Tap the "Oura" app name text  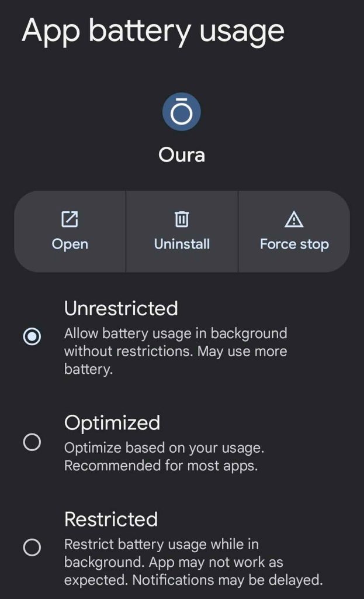(x=182, y=155)
